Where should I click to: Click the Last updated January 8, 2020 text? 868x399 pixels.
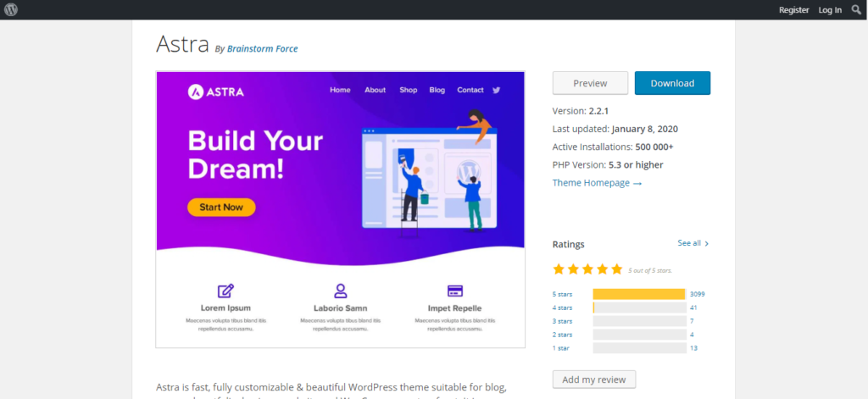(615, 129)
